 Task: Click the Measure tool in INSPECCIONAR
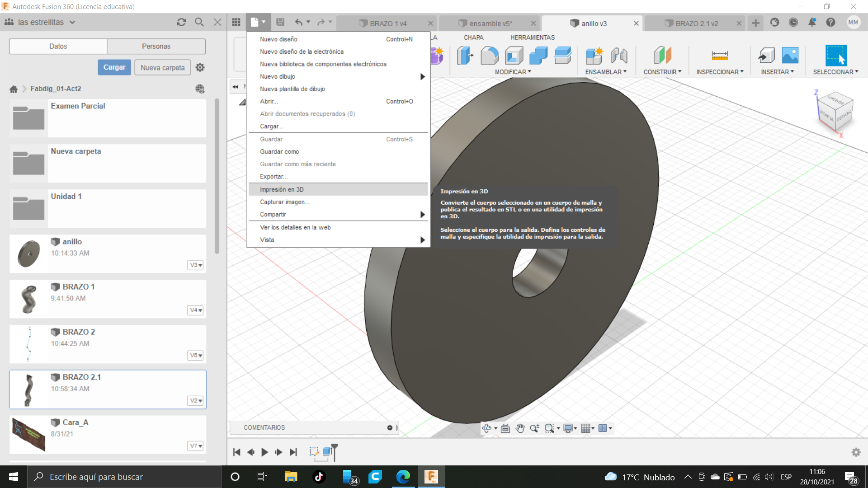[x=719, y=56]
